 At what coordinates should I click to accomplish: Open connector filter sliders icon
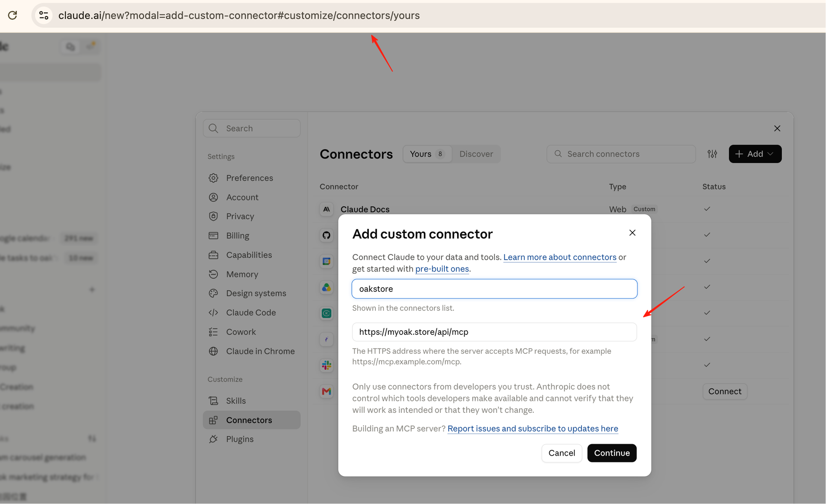(x=712, y=154)
